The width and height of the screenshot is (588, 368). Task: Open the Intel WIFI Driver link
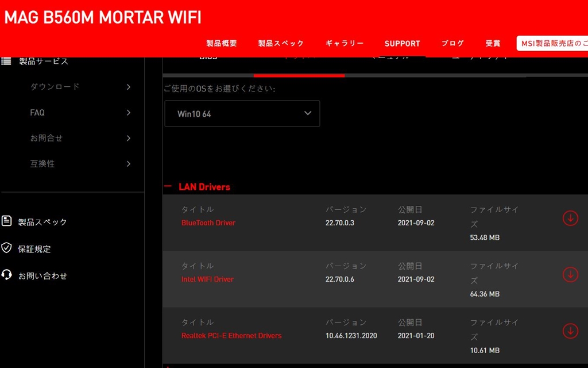[207, 279]
